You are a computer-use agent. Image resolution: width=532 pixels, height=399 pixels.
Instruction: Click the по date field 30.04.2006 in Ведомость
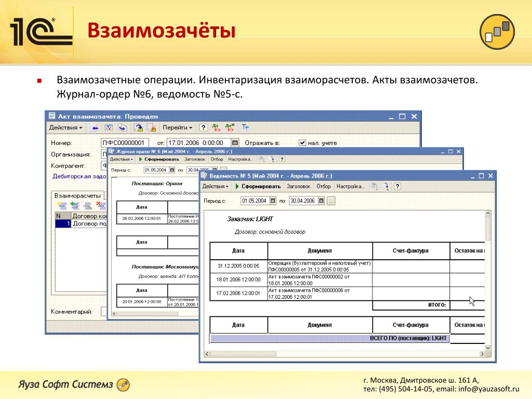[303, 201]
